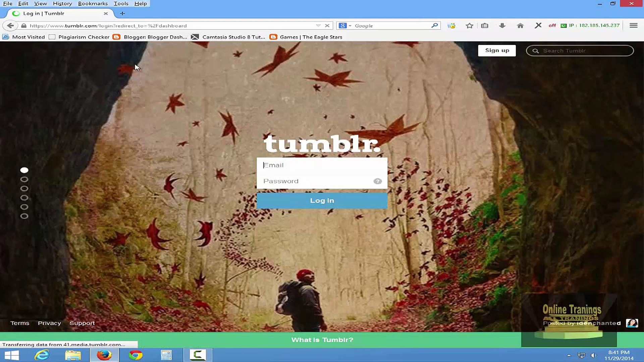Select the last background slide dot
Screen dimensions: 644x362
[x=24, y=216]
